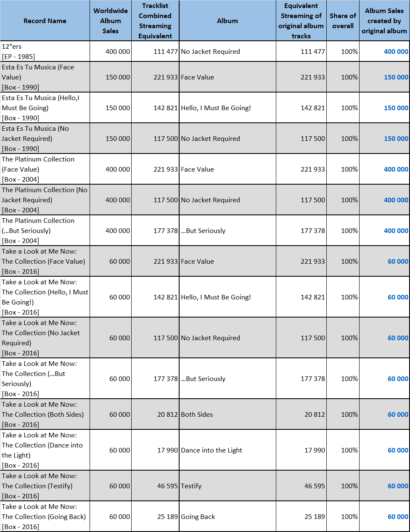Select the Share of overall header

(343, 21)
